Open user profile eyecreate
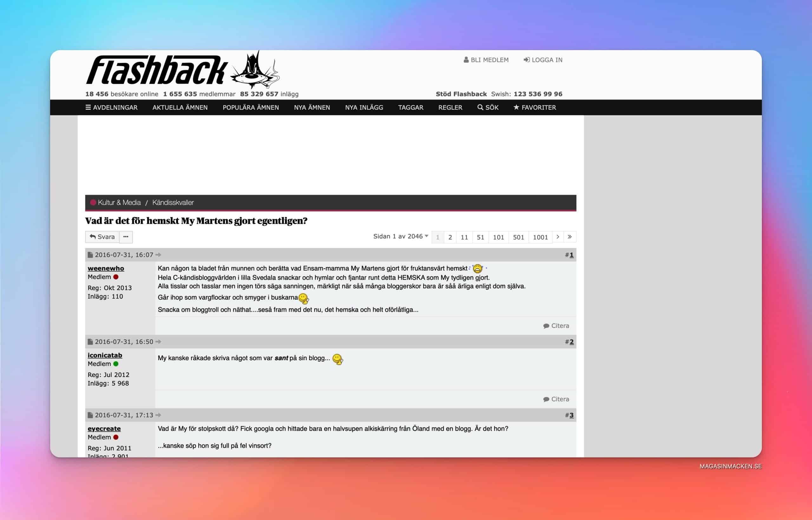 point(104,428)
